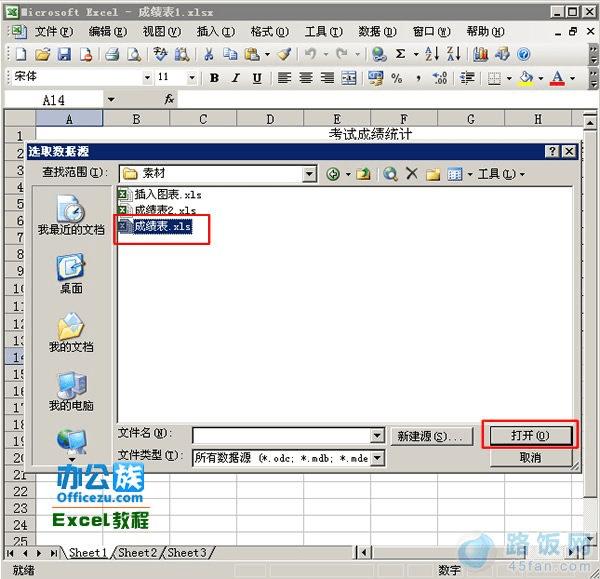The width and height of the screenshot is (600, 579).
Task: Open the 插入(I) menu
Action: pos(215,31)
